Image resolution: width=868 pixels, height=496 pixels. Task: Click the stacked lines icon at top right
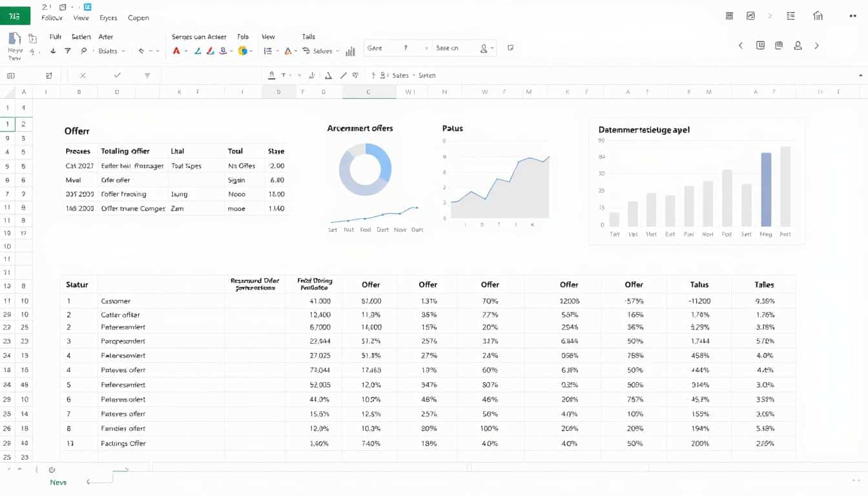click(x=730, y=16)
